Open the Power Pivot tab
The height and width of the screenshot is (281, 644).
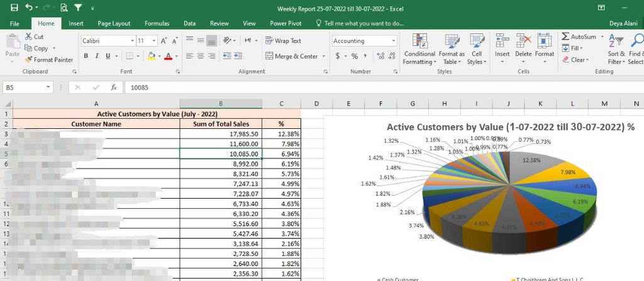click(286, 23)
